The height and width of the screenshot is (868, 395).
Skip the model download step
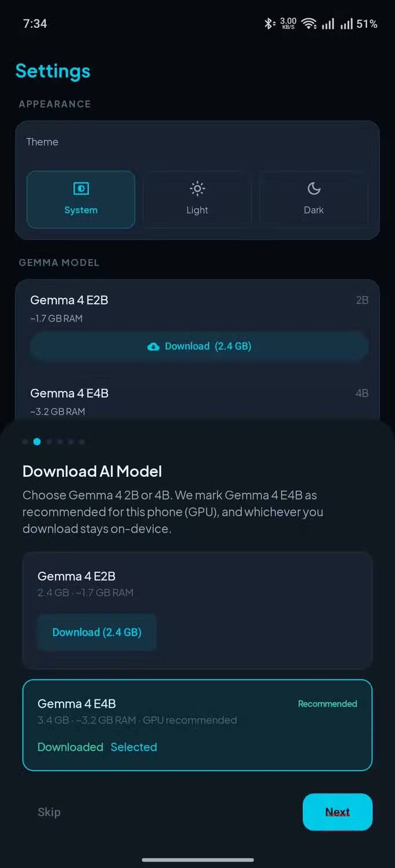(49, 812)
